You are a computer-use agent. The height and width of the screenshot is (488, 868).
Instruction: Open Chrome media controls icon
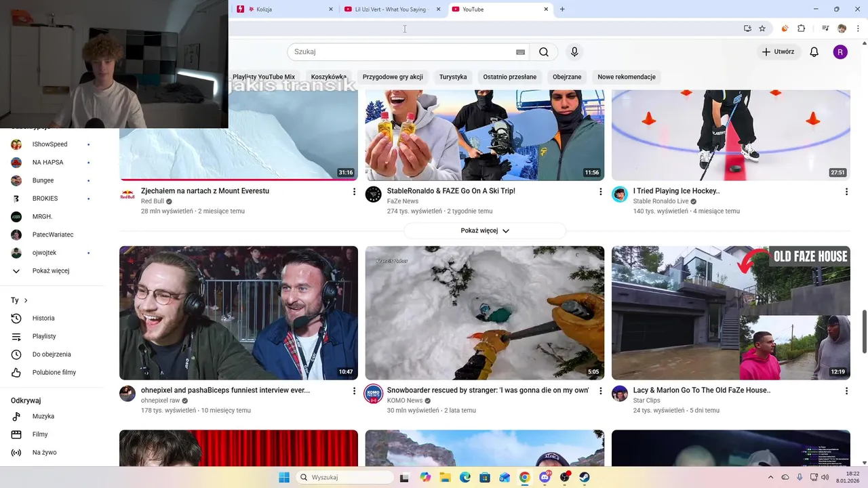[825, 28]
